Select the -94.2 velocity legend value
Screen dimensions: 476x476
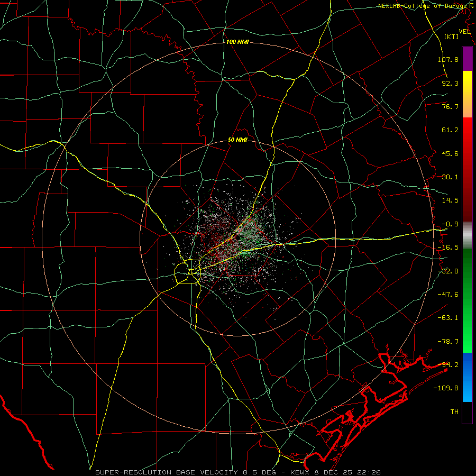click(x=448, y=365)
